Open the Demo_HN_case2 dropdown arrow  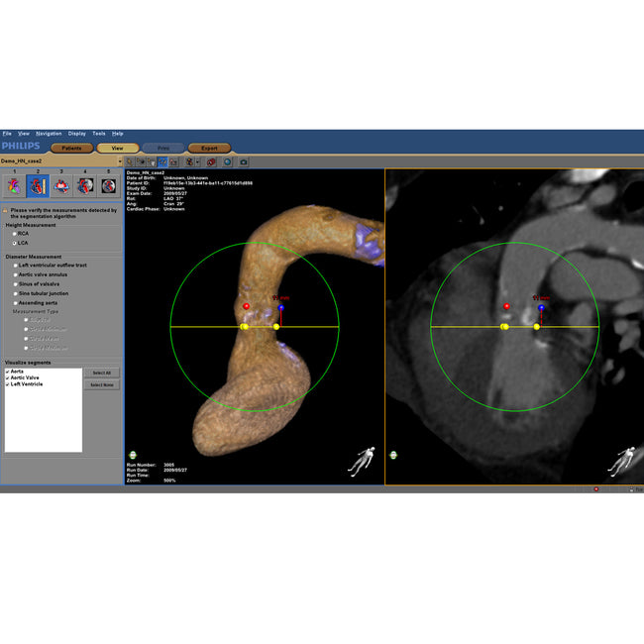tap(118, 161)
